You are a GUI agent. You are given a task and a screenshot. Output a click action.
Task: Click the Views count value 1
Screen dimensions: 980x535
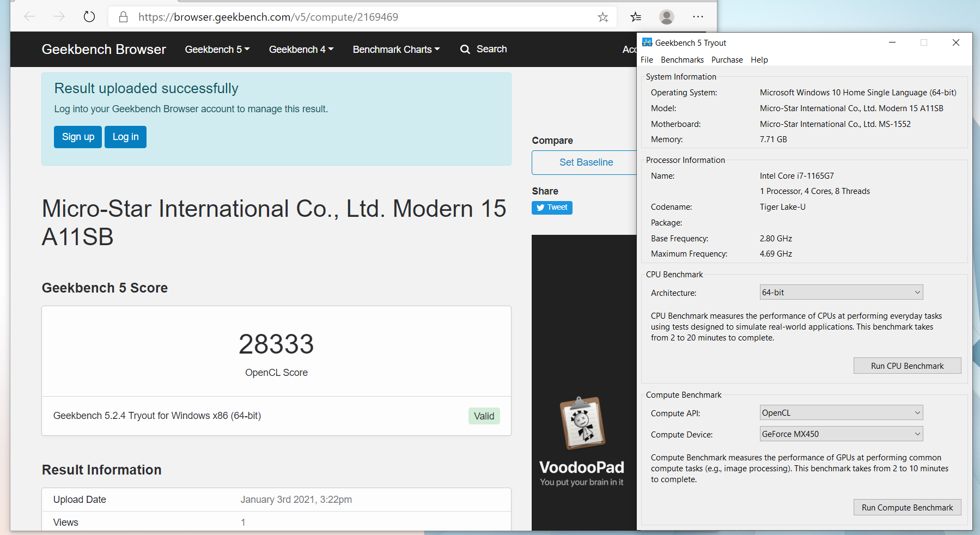point(243,522)
